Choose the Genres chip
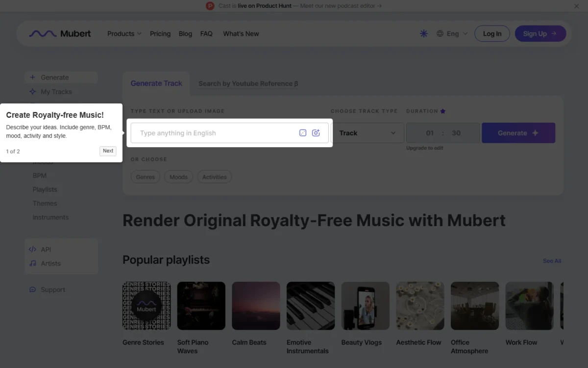Viewport: 588px width, 368px height. (145, 177)
